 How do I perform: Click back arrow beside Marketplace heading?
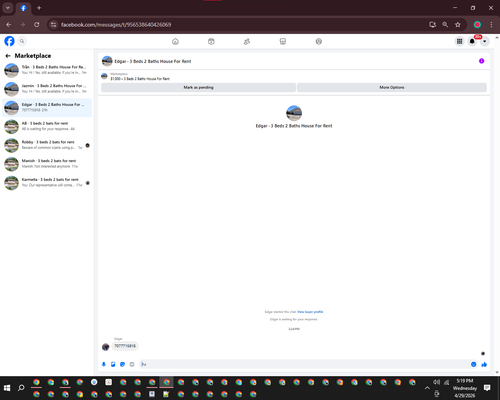[8, 56]
